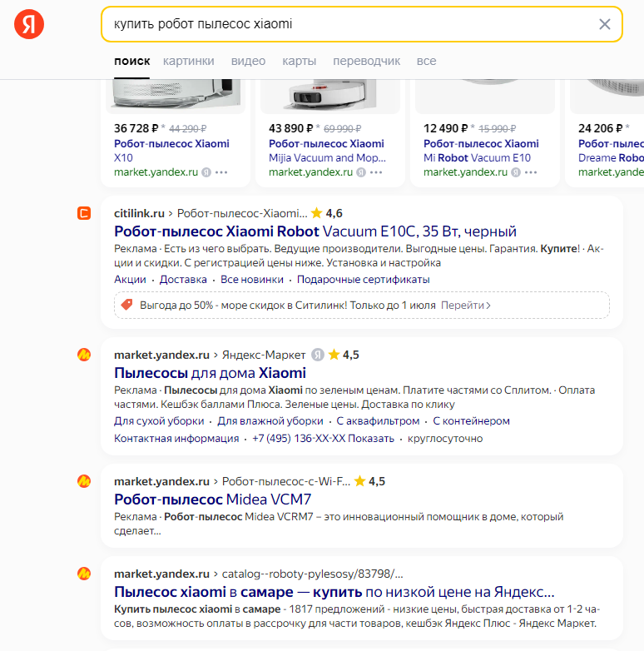This screenshot has width=644, height=651.
Task: Click Xiaomi X10 product thumbnail
Action: tap(176, 96)
